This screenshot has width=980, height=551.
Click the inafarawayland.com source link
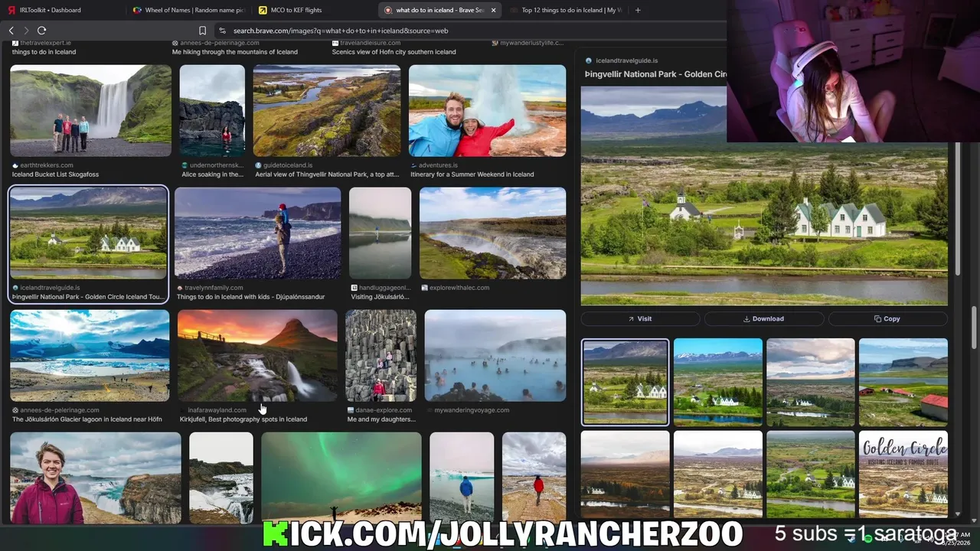(217, 410)
